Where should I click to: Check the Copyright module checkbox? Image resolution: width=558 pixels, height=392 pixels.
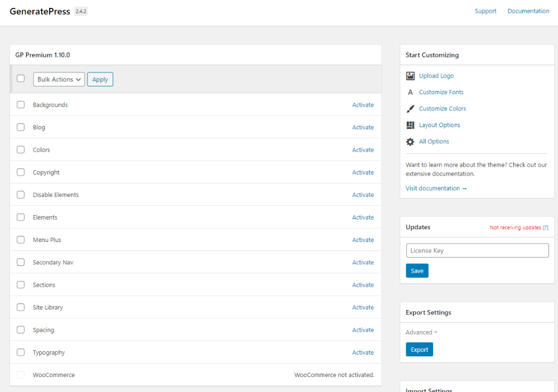click(21, 172)
